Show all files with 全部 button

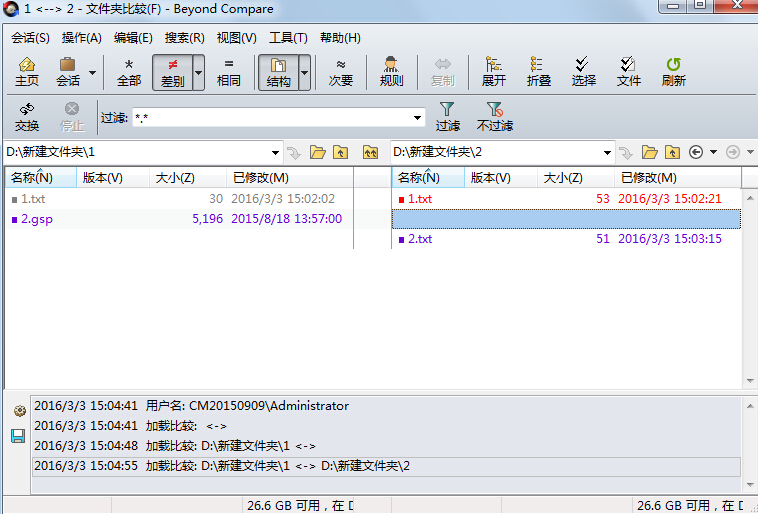coord(129,72)
